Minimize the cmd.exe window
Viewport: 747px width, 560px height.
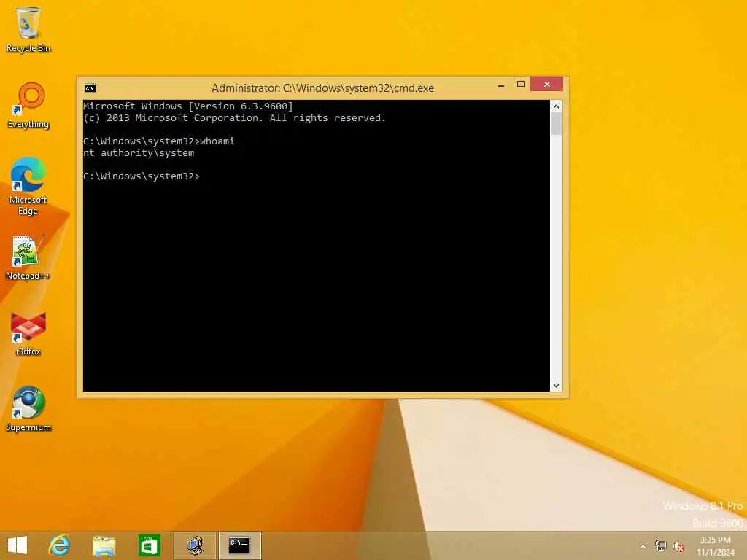pyautogui.click(x=500, y=85)
